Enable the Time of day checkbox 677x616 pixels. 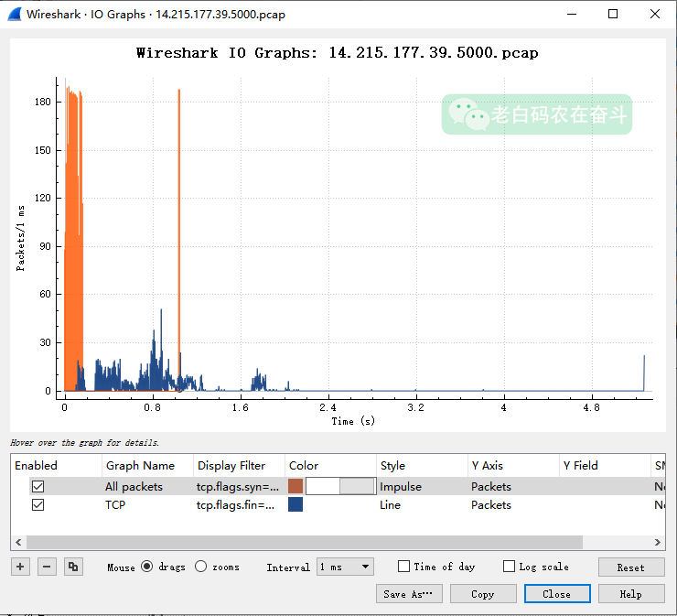(x=403, y=567)
